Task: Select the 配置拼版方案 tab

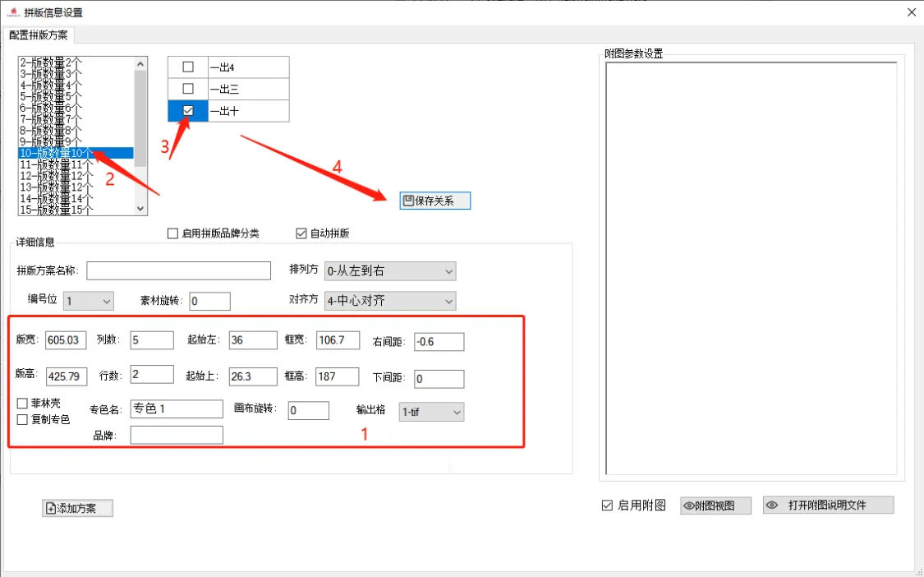Action: [39, 35]
